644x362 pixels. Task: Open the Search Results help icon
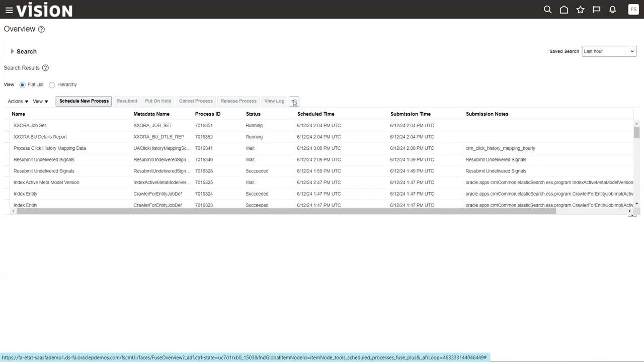[x=45, y=68]
